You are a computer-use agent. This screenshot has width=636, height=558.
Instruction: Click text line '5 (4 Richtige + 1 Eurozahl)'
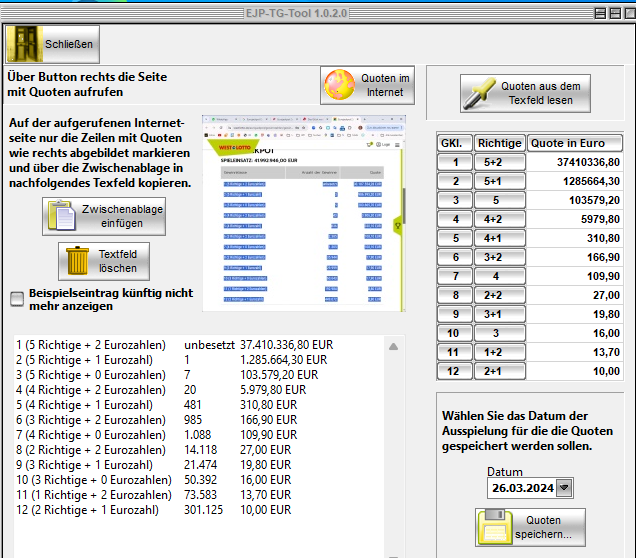click(84, 405)
